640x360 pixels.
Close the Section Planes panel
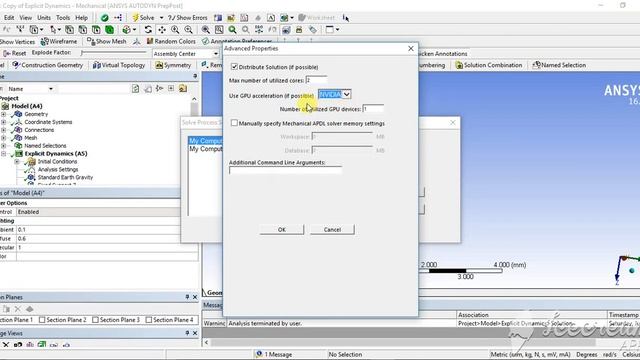(x=195, y=297)
